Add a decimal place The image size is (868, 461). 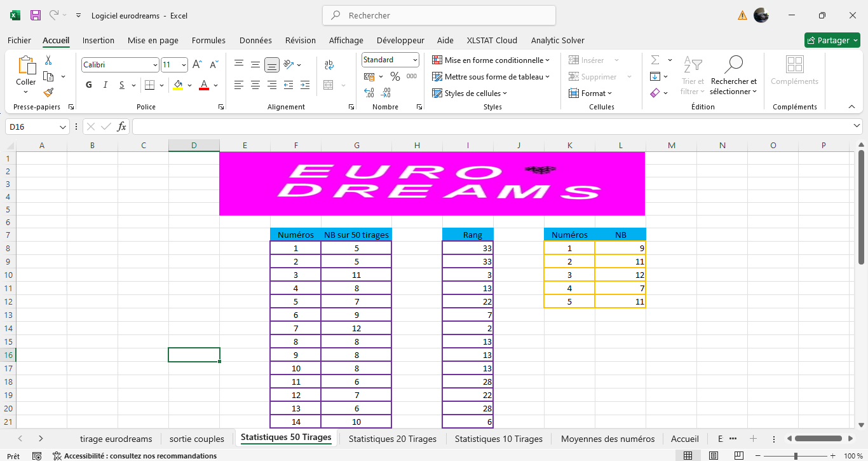pos(369,93)
